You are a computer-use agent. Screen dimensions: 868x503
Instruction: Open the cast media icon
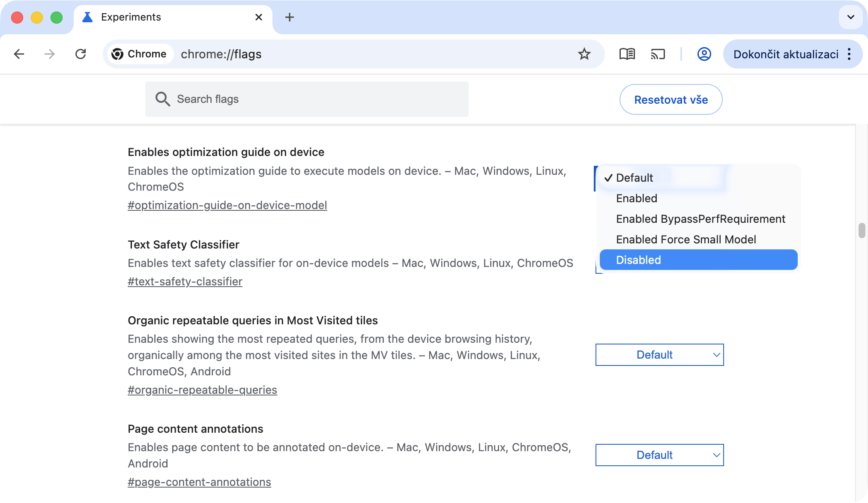(658, 54)
